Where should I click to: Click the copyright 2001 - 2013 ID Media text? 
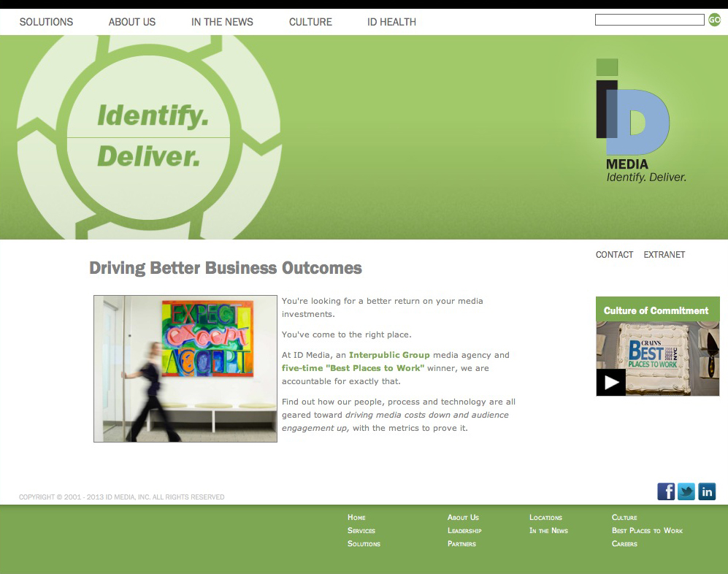point(122,497)
